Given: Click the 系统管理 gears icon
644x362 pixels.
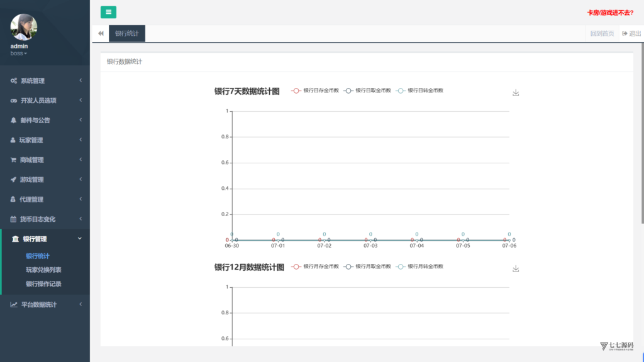Looking at the screenshot, I should (x=14, y=81).
